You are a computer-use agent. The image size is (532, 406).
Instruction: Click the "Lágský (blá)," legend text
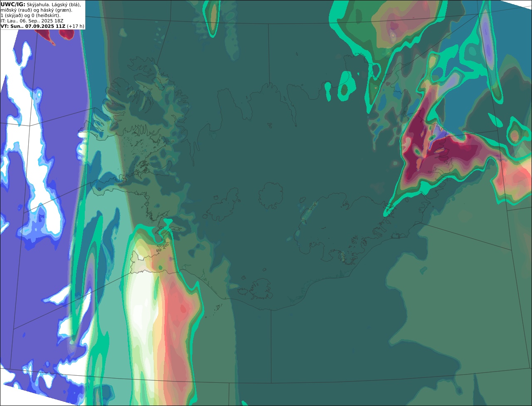click(66, 4)
